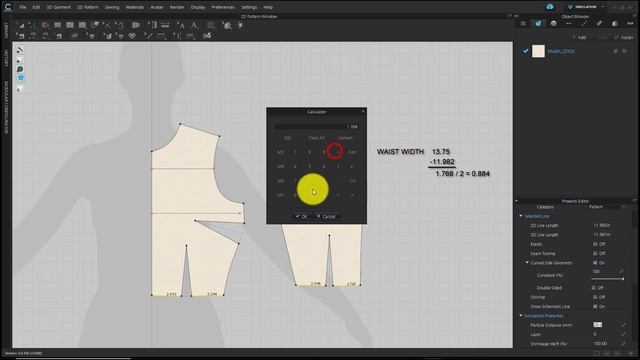Click OK in the Calculator dialog
This screenshot has width=640, height=360.
tap(301, 216)
